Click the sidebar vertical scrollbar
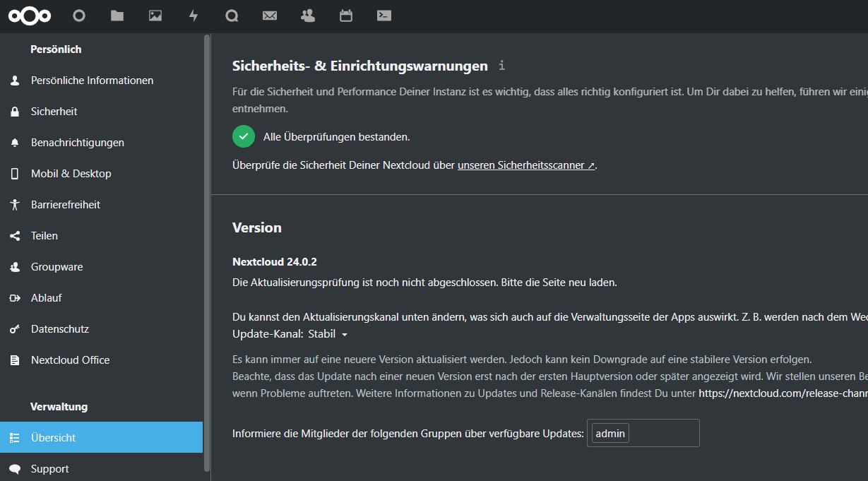This screenshot has width=868, height=481. click(207, 252)
